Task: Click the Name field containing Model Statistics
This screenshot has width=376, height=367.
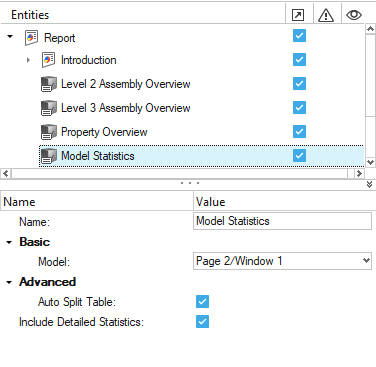Action: 282,221
